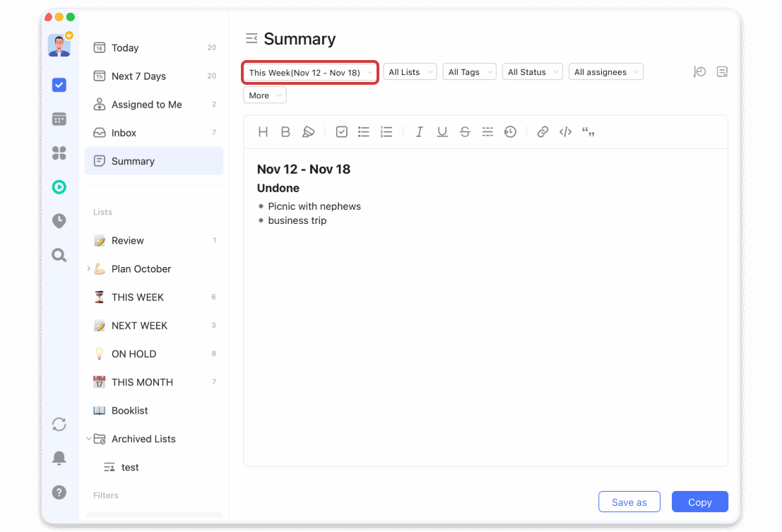Toggle underline formatting
The width and height of the screenshot is (782, 532).
(442, 131)
